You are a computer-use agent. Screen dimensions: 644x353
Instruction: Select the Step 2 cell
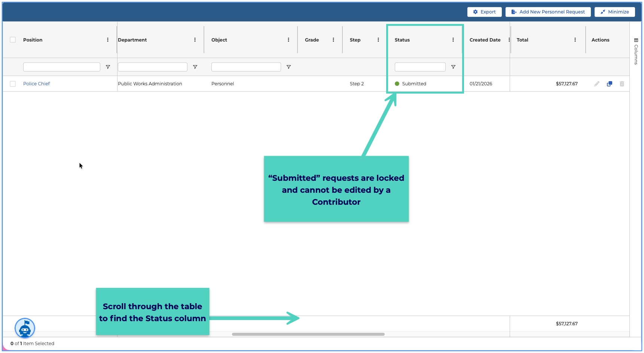357,84
